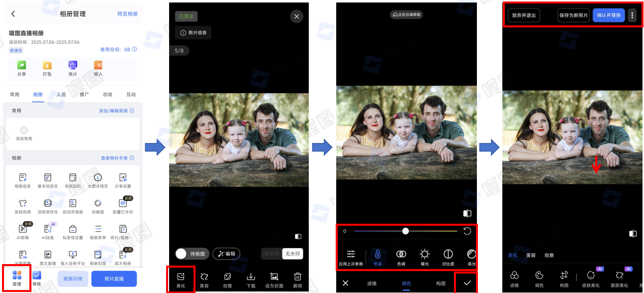Open the 收入 income icon
Image resolution: width=644 pixels, height=293 pixels.
(98, 65)
